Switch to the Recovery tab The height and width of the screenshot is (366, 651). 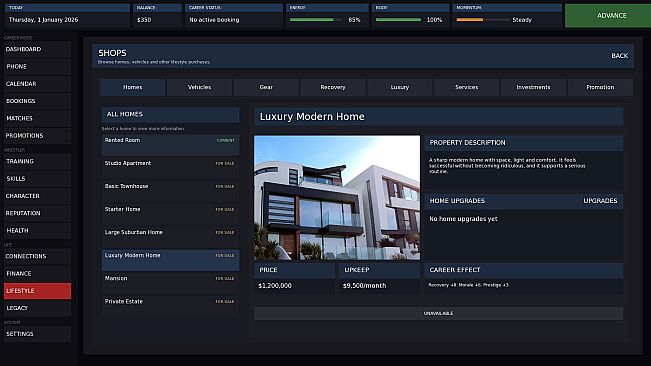333,87
